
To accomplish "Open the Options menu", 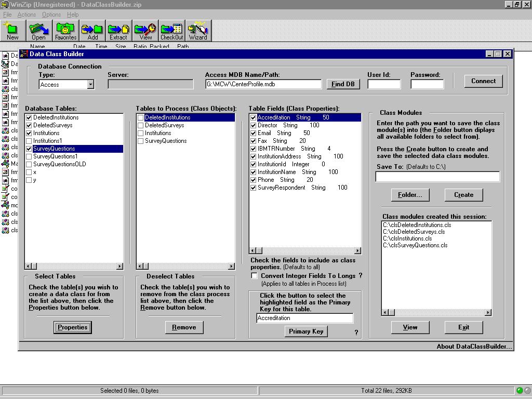I will 51,15.
